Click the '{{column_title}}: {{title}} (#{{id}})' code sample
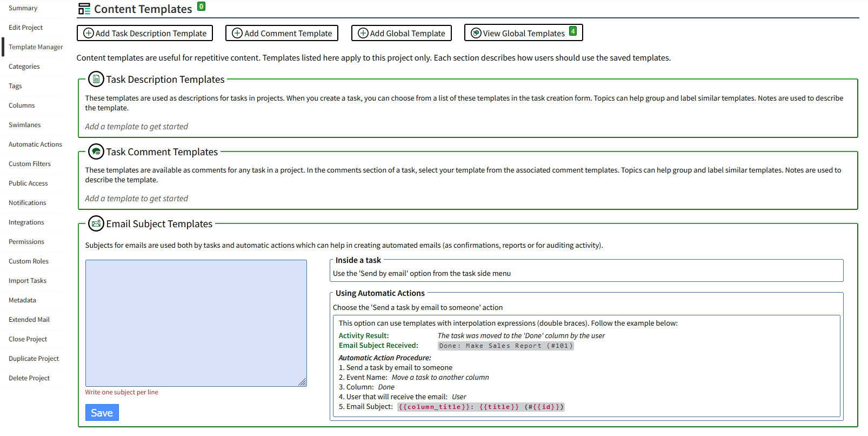The image size is (868, 436). coord(481,407)
